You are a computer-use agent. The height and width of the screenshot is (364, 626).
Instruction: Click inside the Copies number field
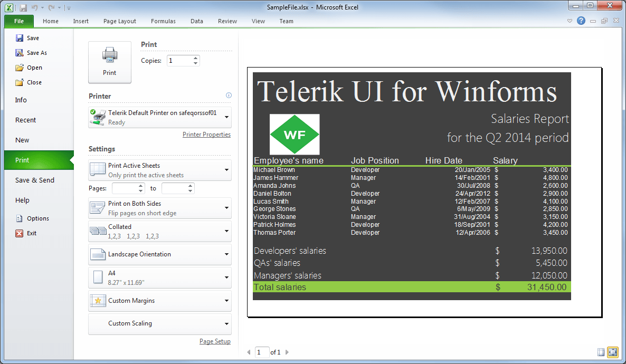[179, 61]
